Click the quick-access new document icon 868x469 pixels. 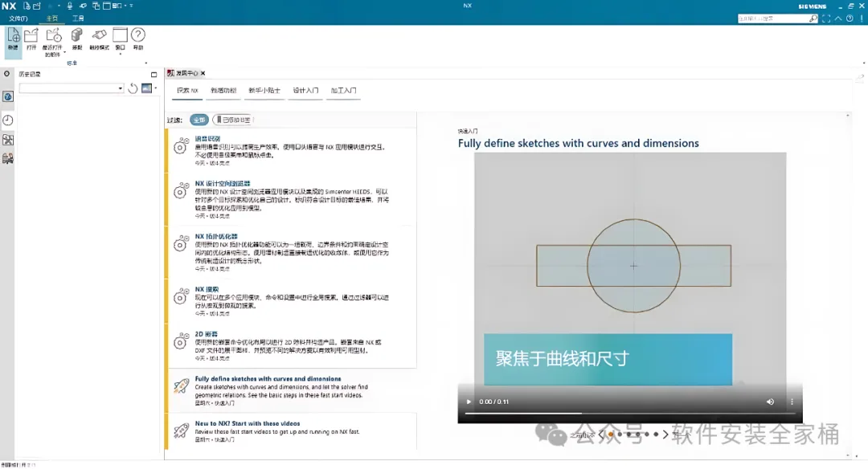27,6
